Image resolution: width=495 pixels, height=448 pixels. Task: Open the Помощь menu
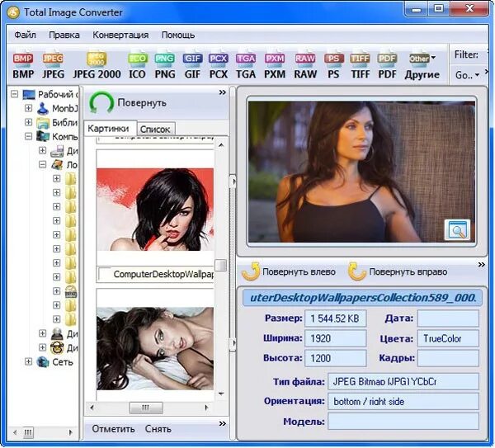(x=178, y=35)
